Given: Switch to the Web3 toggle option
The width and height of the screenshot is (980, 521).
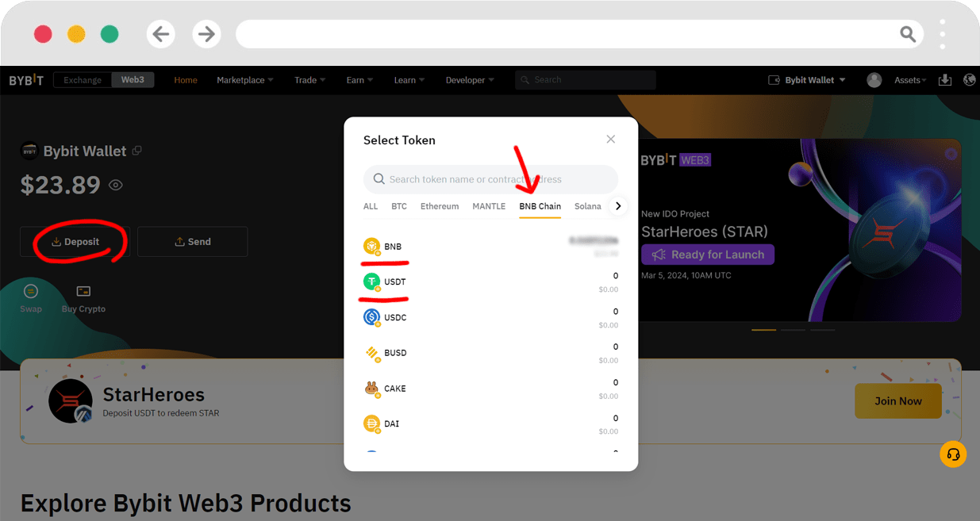Looking at the screenshot, I should [133, 80].
